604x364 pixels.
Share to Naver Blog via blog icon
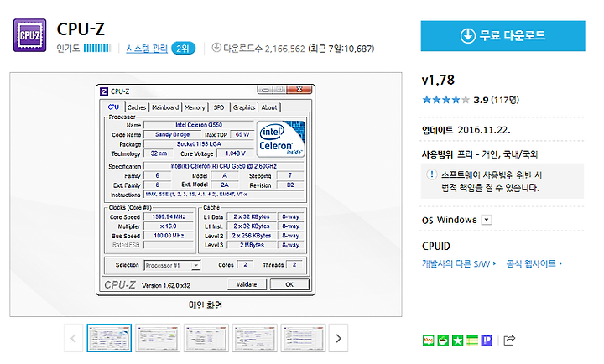[429, 341]
